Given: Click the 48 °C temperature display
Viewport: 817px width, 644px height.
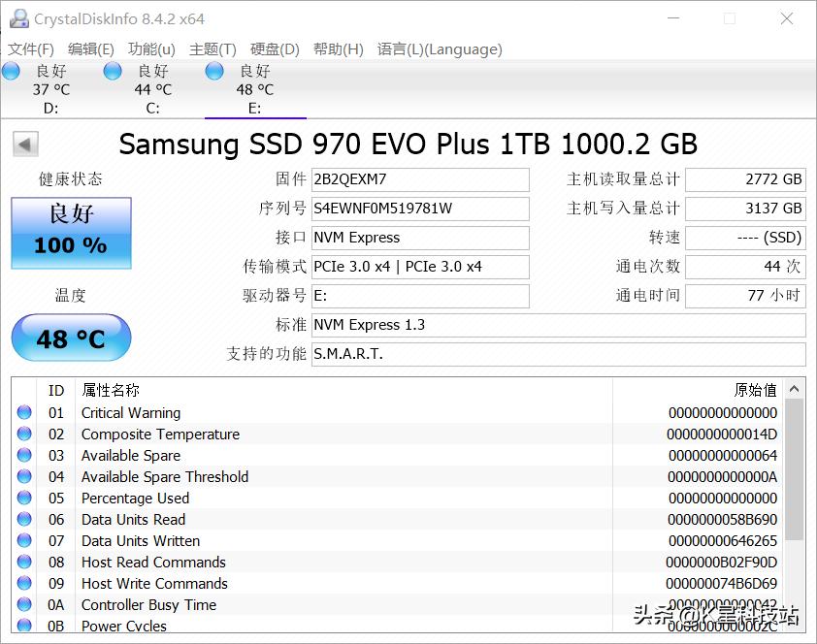Looking at the screenshot, I should 70,338.
